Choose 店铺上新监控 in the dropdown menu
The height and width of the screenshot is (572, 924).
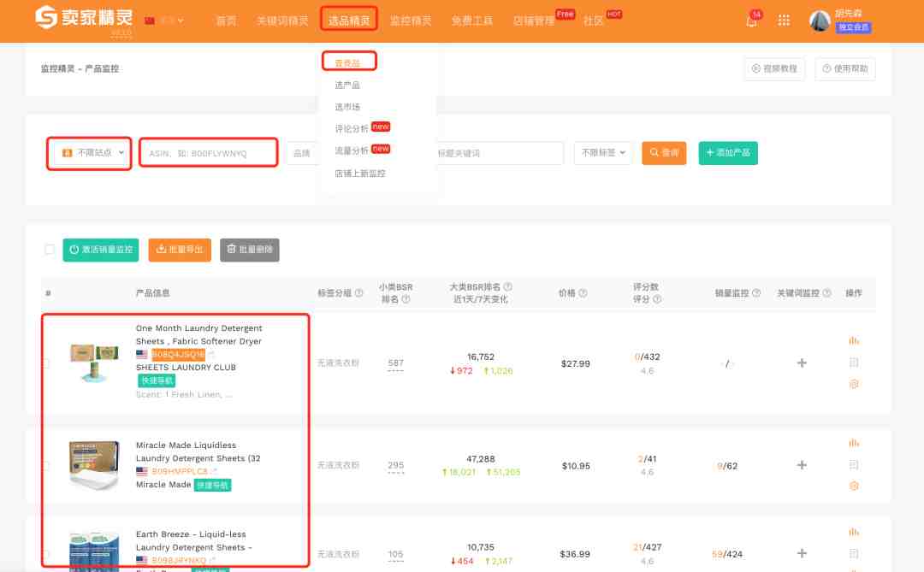(360, 174)
